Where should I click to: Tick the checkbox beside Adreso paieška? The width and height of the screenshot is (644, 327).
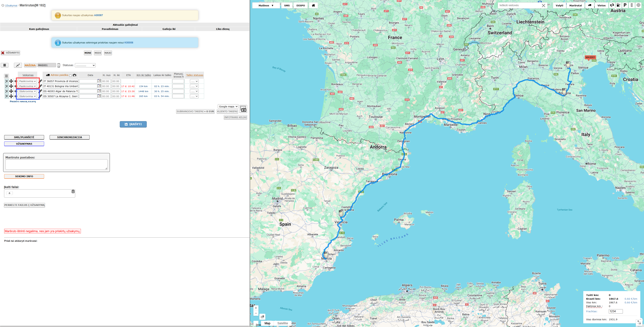pos(70,76)
